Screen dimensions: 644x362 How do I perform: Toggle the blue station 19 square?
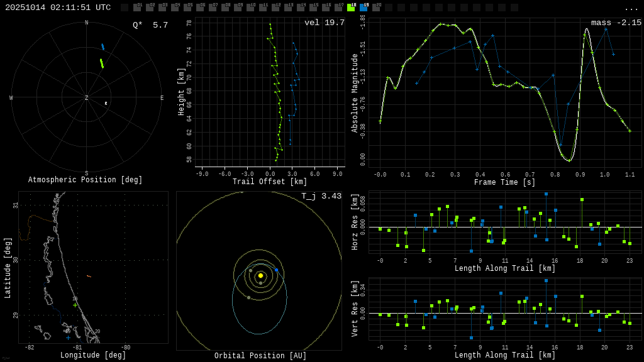(364, 8)
